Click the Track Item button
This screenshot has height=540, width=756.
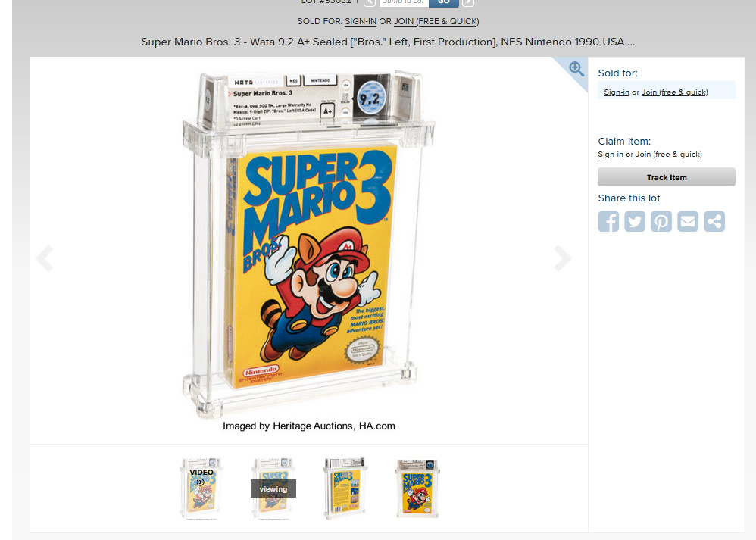667,177
